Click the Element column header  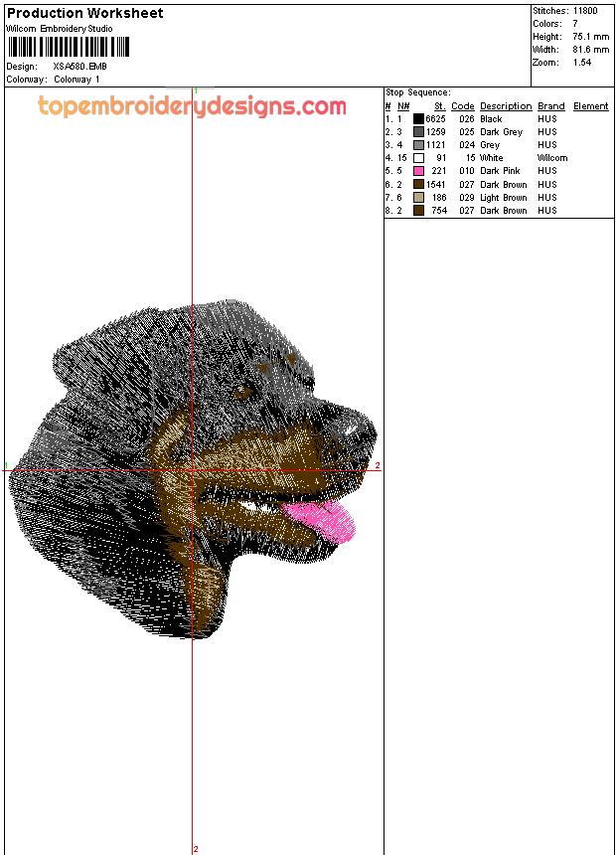[x=590, y=106]
